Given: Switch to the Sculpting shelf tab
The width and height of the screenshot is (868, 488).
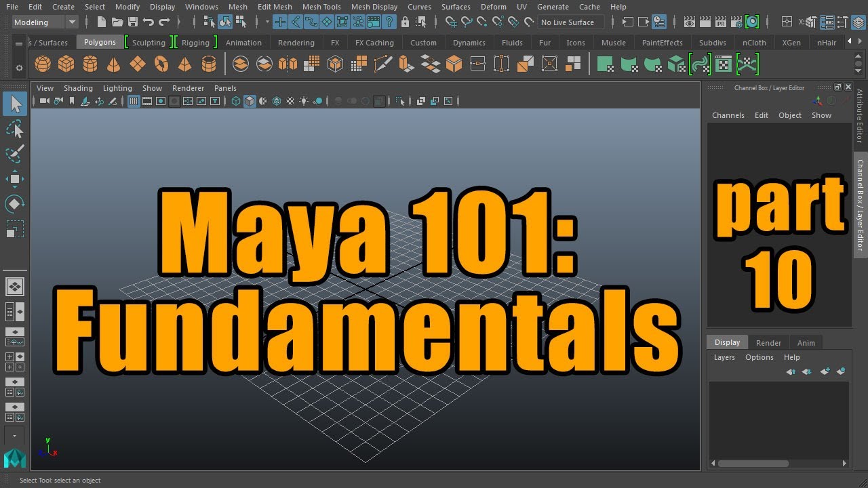Looking at the screenshot, I should (149, 42).
